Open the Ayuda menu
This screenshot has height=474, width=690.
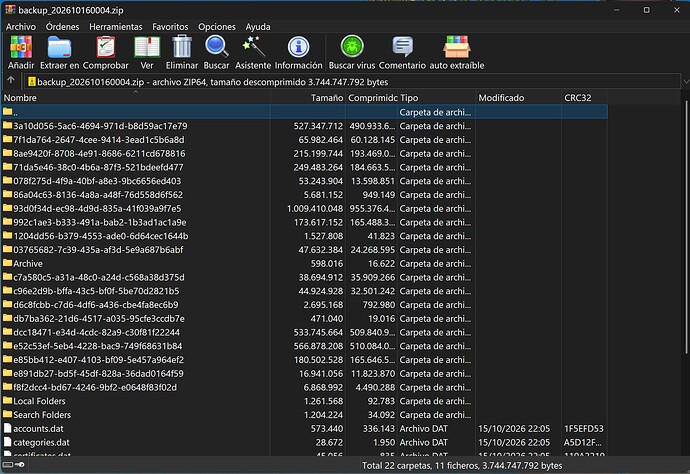tap(258, 27)
